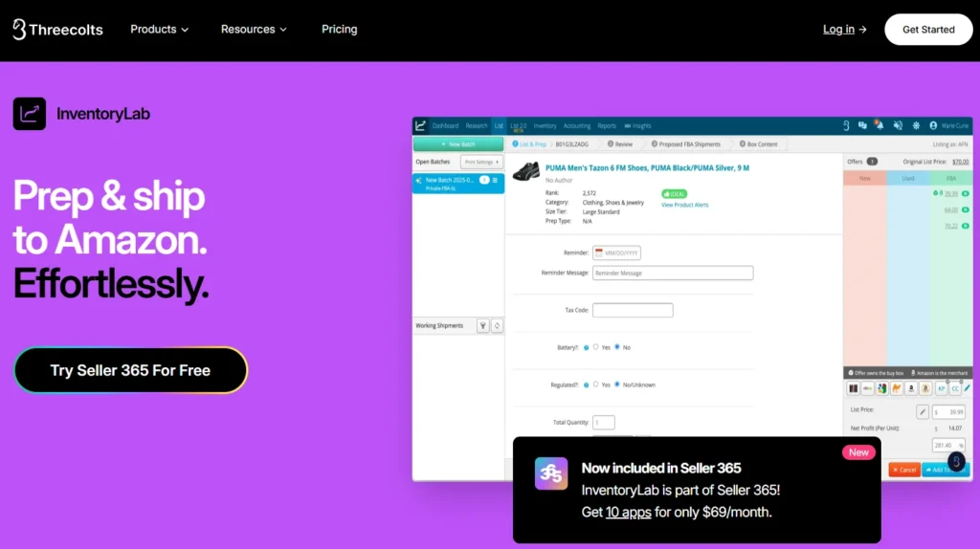Screen dimensions: 980x549
Task: Select No radio button for Battery
Action: 616,347
